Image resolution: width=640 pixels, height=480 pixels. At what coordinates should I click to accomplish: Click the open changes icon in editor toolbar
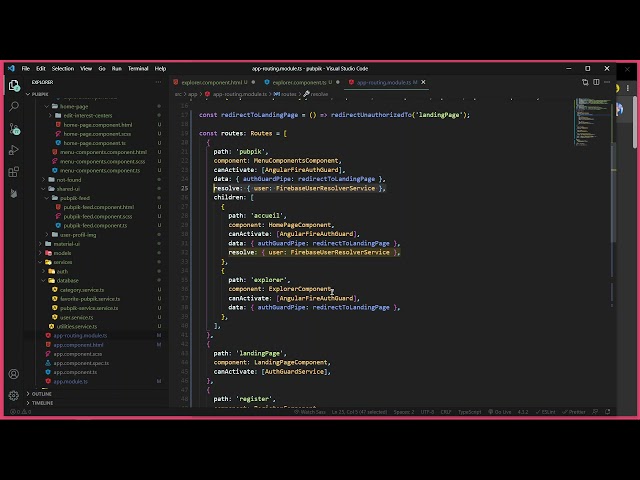(585, 82)
